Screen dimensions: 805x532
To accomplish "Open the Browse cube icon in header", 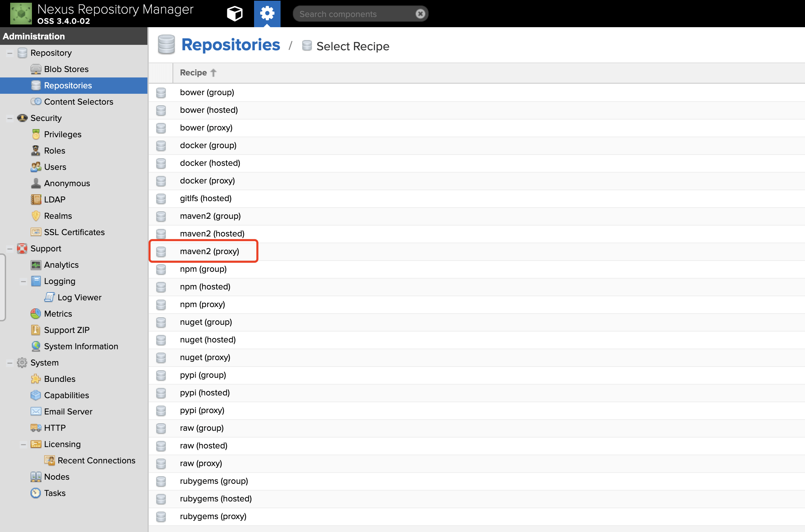I will point(234,14).
